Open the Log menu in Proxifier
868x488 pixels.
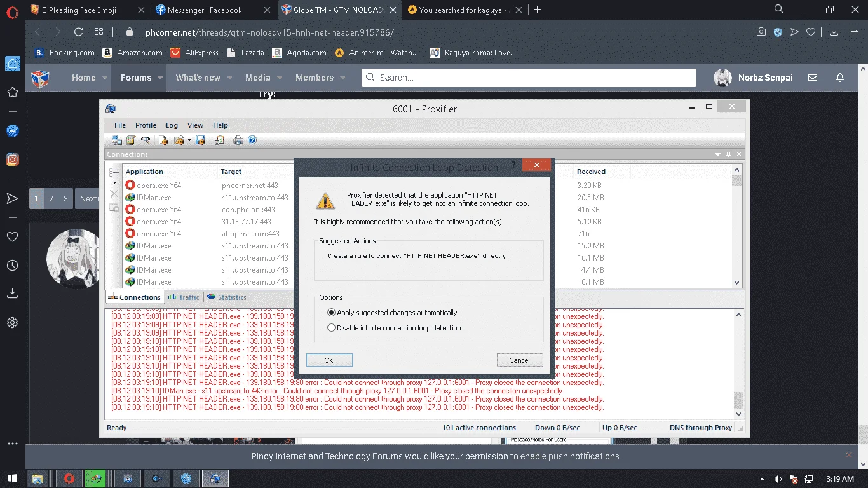tap(172, 125)
